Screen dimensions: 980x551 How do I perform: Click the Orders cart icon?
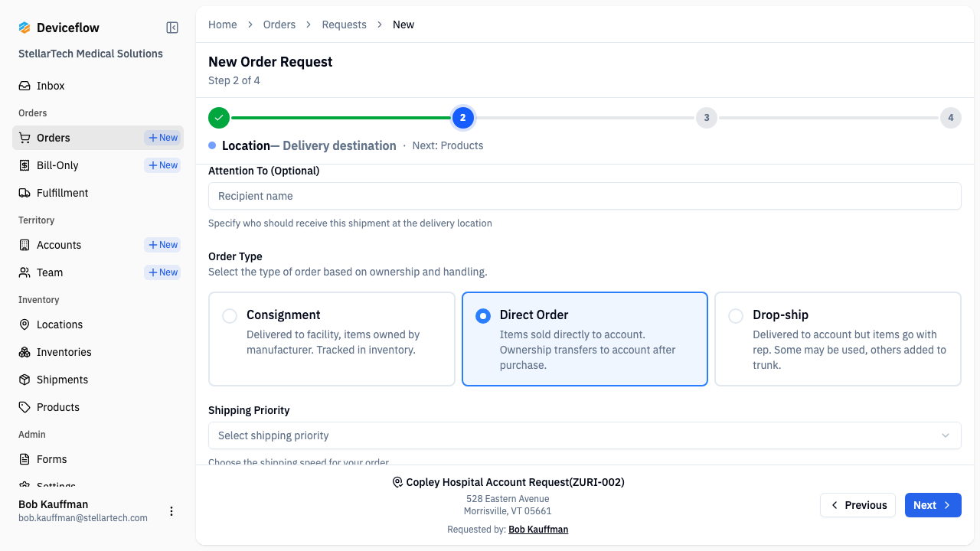point(24,138)
